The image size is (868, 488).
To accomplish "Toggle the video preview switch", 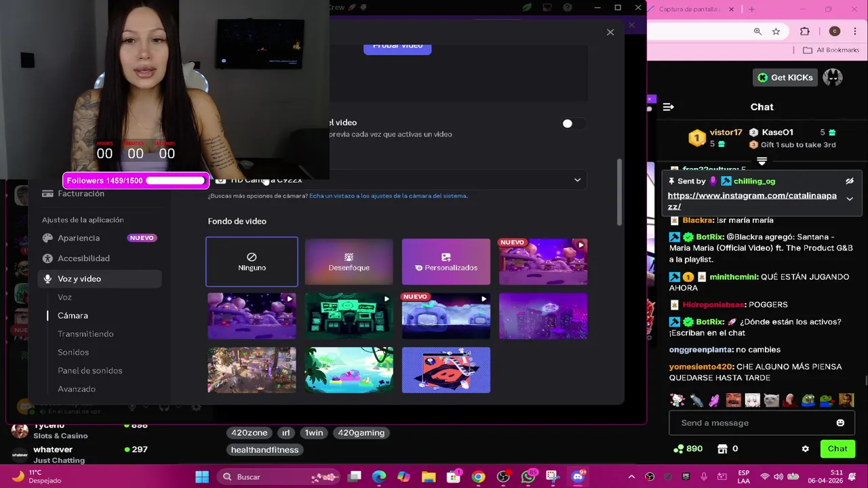I will (575, 123).
